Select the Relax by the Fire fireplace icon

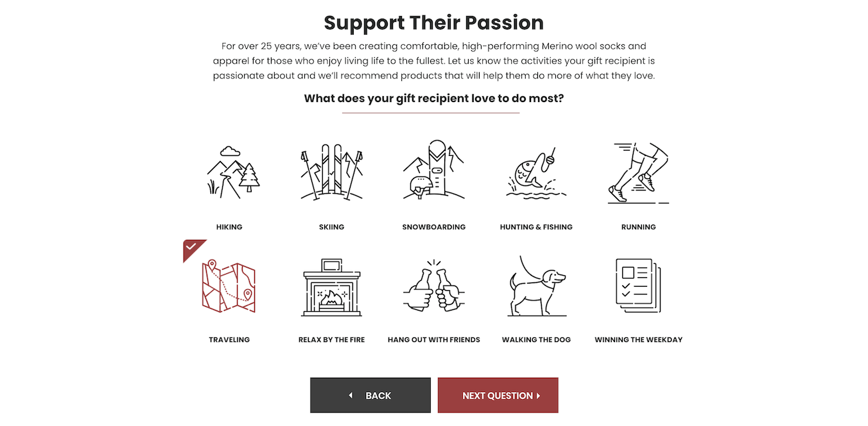click(331, 286)
